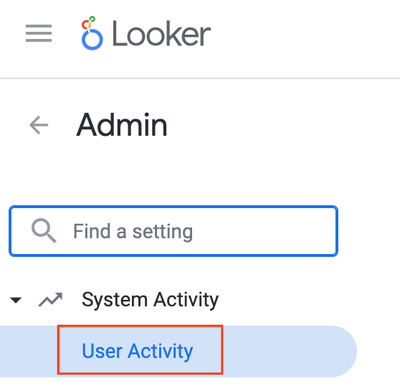Go back using the left arrow
Viewport: 400px width, 389px height.
coord(39,125)
